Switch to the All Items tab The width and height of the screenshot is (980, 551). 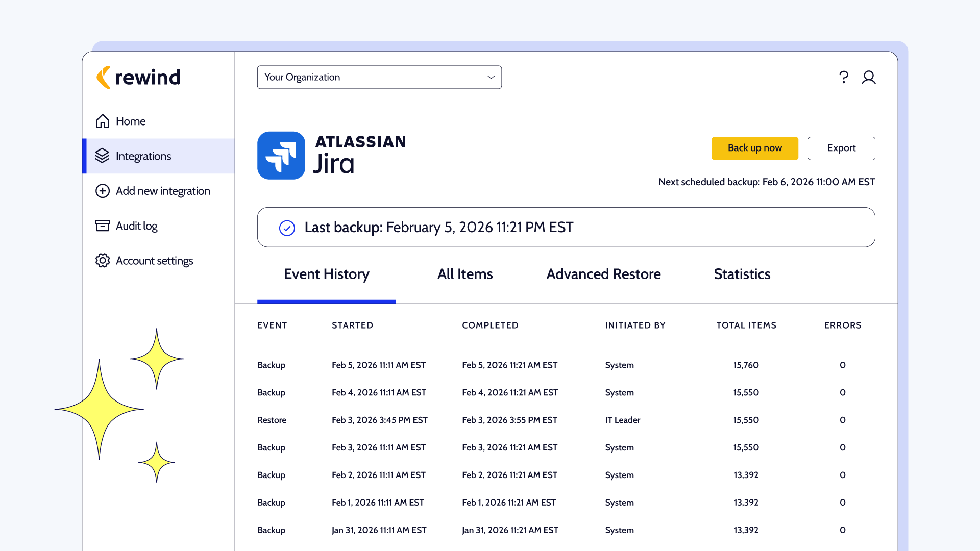coord(465,274)
